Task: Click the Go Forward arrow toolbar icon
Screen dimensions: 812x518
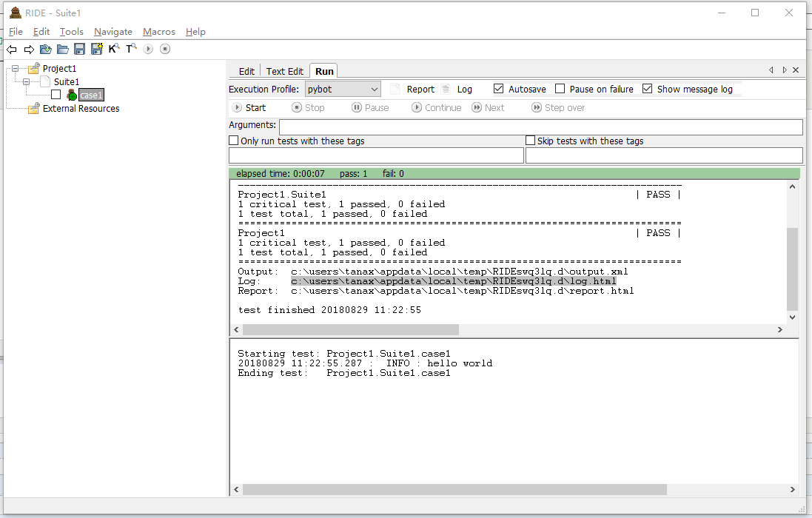Action: point(29,49)
